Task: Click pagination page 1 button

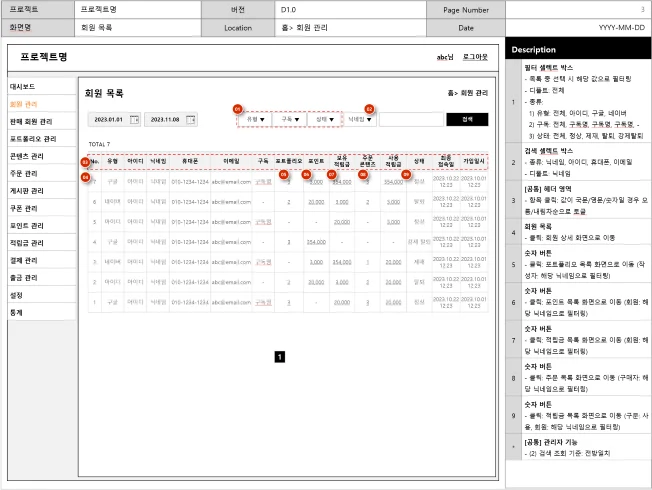Action: (x=280, y=357)
